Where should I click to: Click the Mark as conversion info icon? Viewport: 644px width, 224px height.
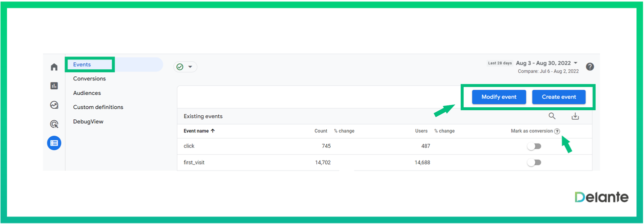click(x=557, y=131)
